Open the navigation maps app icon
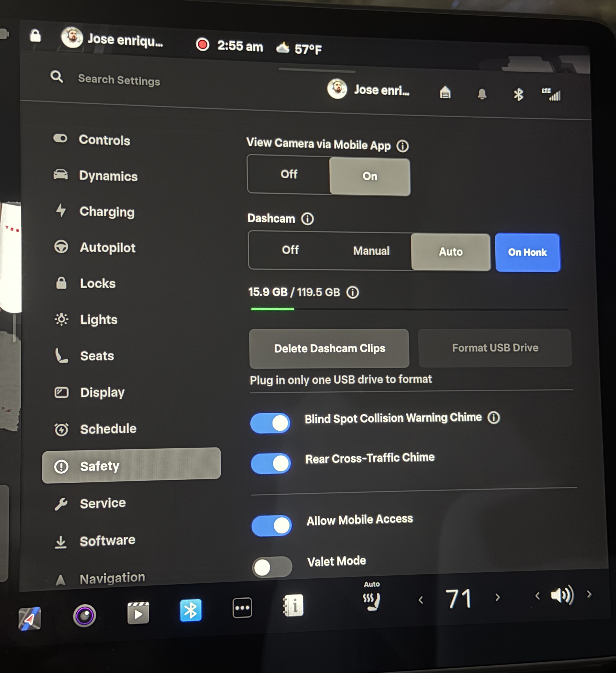Screen dimensions: 616x673 tap(29, 619)
